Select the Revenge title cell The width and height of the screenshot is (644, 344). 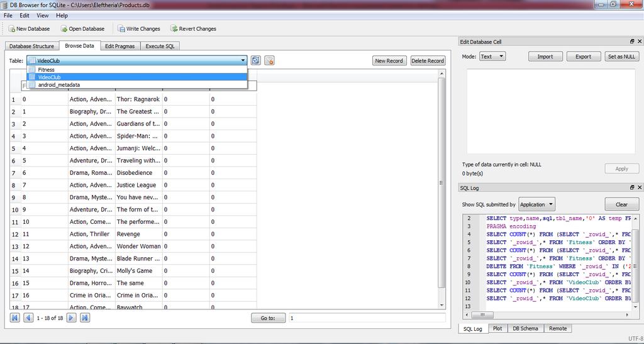139,234
